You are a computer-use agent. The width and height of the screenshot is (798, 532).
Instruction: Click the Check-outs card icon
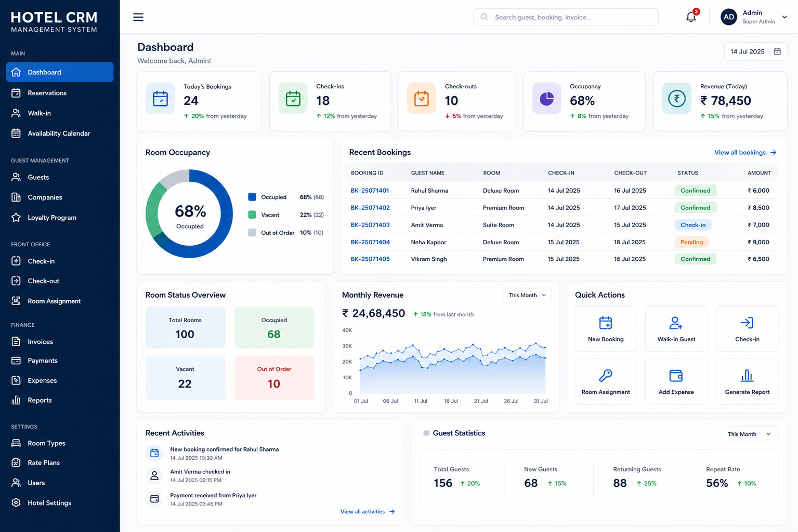pos(422,98)
